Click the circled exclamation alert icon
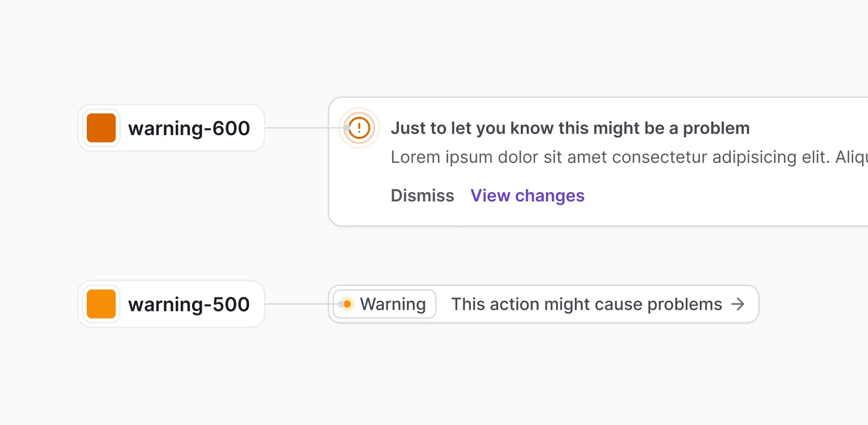 click(x=359, y=128)
